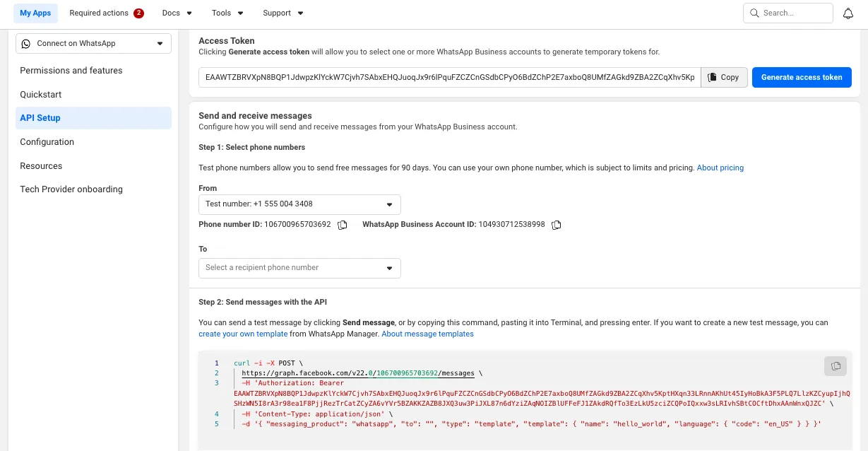Select Tech Provider onboarding in sidebar
Viewport: 868px width, 451px height.
[x=71, y=189]
